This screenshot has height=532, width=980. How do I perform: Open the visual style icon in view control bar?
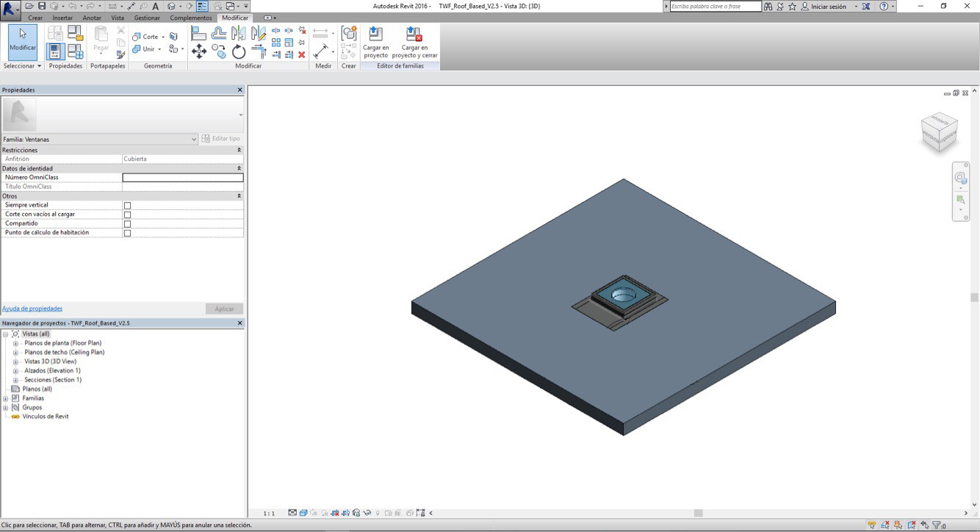[x=303, y=512]
